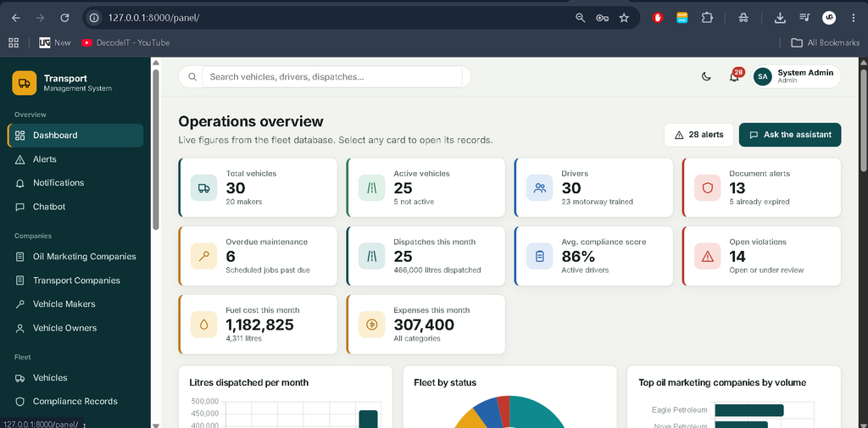The image size is (868, 428).
Task: Open browser zoom magnifier icon
Action: coord(580,18)
